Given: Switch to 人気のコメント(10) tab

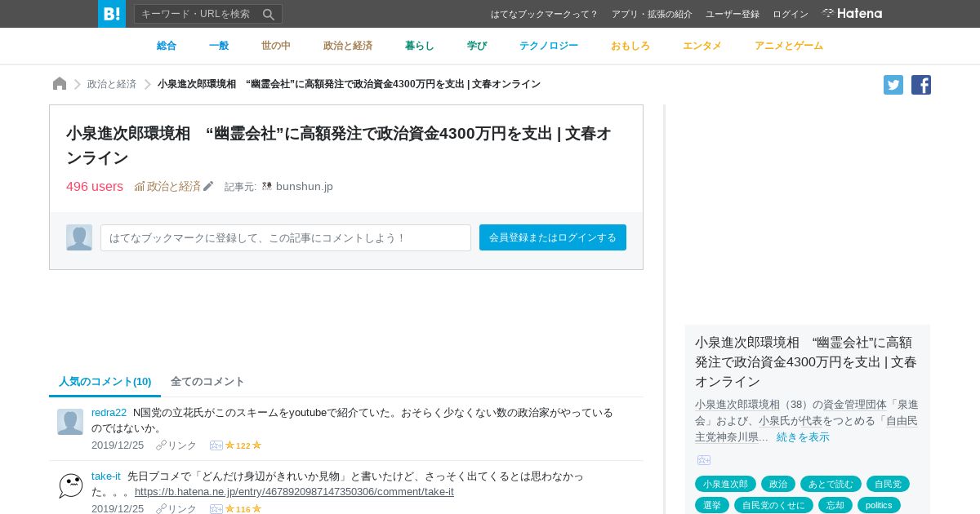Looking at the screenshot, I should coord(105,381).
